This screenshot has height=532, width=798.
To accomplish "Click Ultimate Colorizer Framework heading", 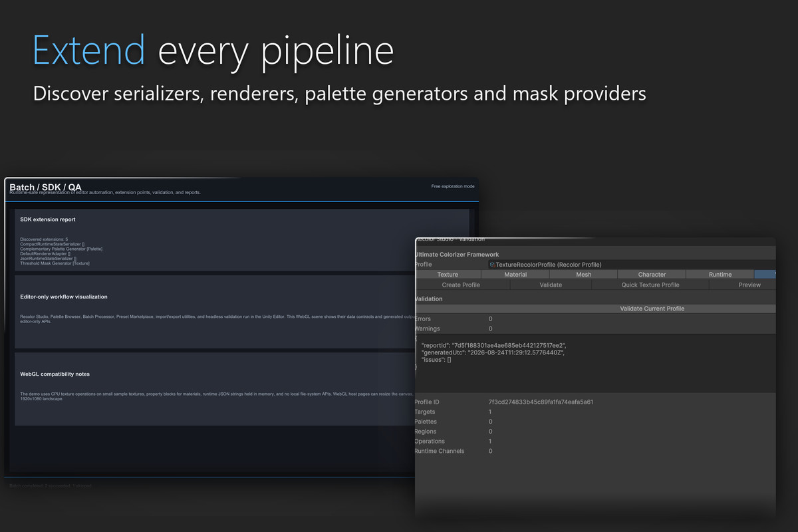I will (456, 255).
